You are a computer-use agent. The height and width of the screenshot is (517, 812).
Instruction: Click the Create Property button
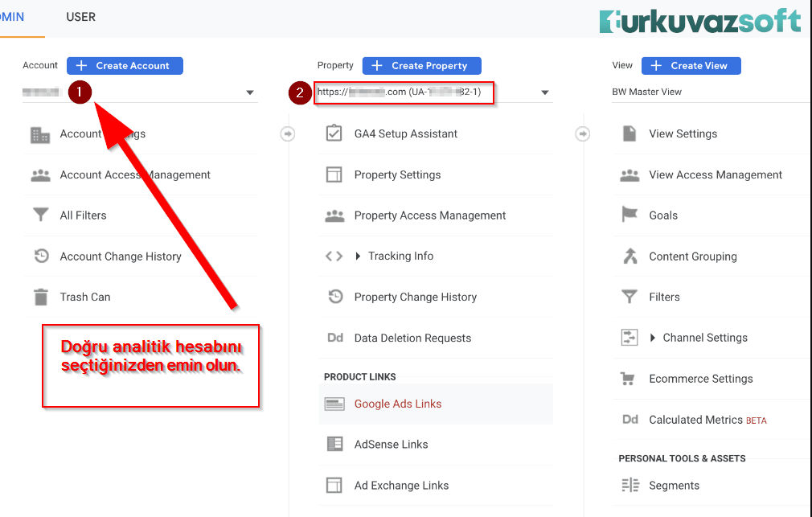(x=421, y=66)
